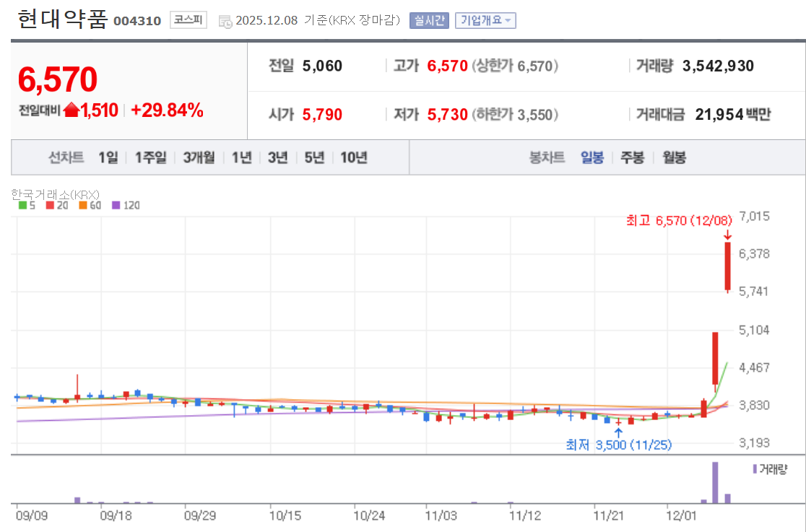Click the +29.84% change rate
This screenshot has width=806, height=532.
pyautogui.click(x=167, y=110)
